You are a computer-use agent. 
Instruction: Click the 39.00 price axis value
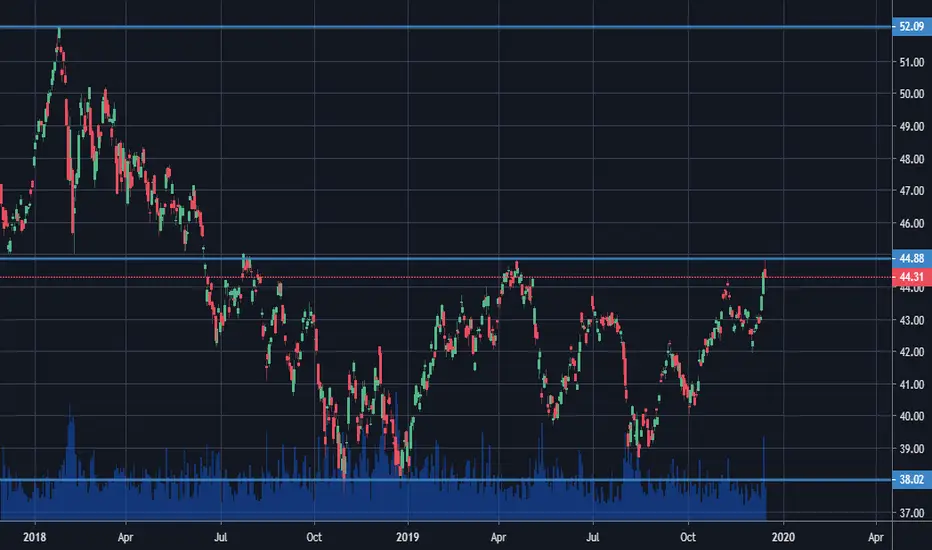click(x=912, y=449)
